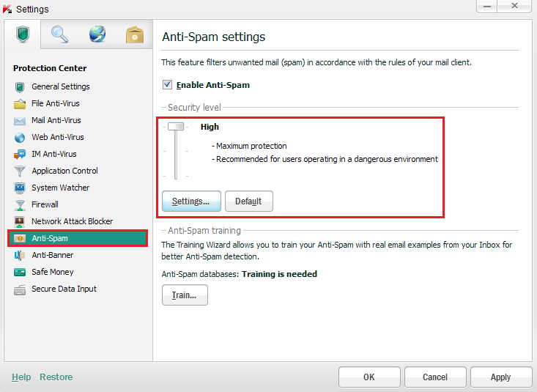Start the Anti-Spam Train wizard
The image size is (537, 392).
tap(184, 295)
